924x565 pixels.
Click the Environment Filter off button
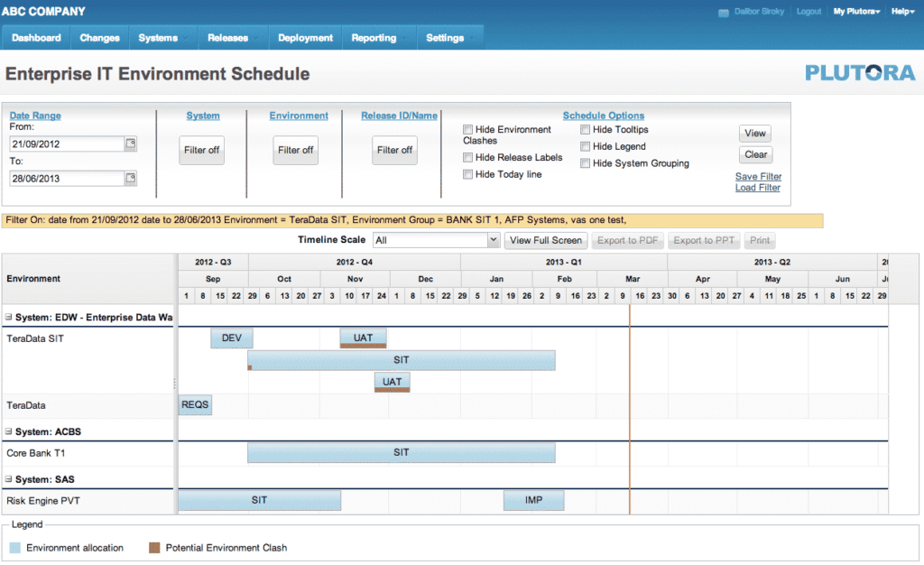295,150
